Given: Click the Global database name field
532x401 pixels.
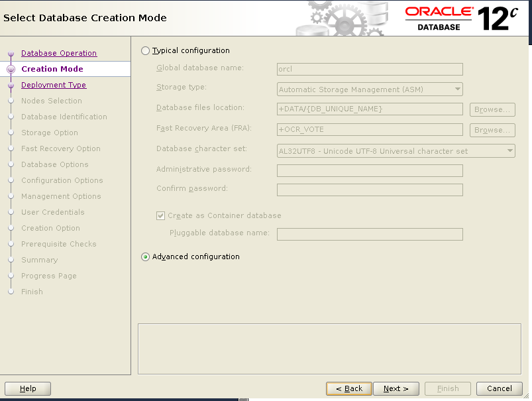Looking at the screenshot, I should [x=370, y=69].
